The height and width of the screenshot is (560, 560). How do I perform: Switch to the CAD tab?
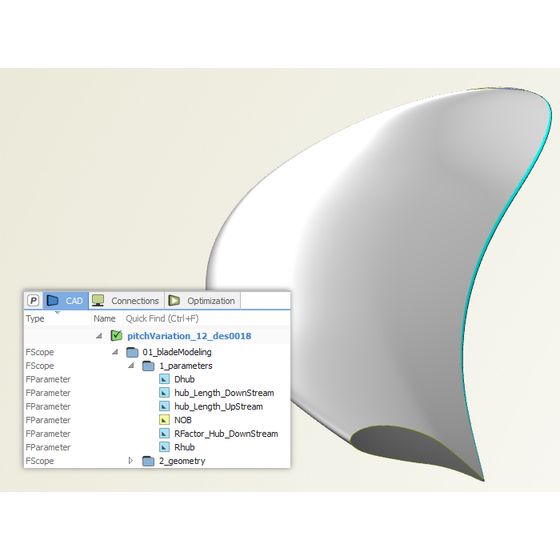point(66,301)
